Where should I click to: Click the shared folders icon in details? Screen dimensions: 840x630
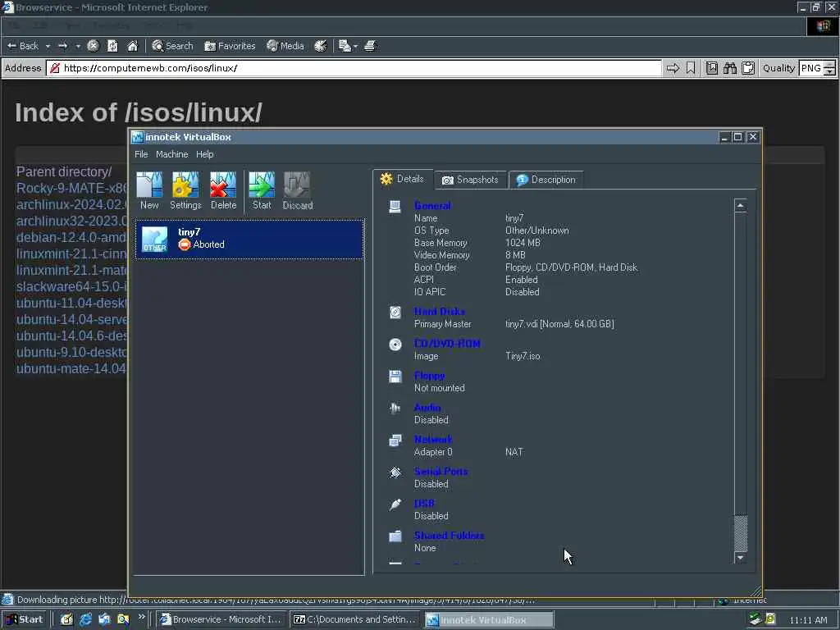coord(395,536)
